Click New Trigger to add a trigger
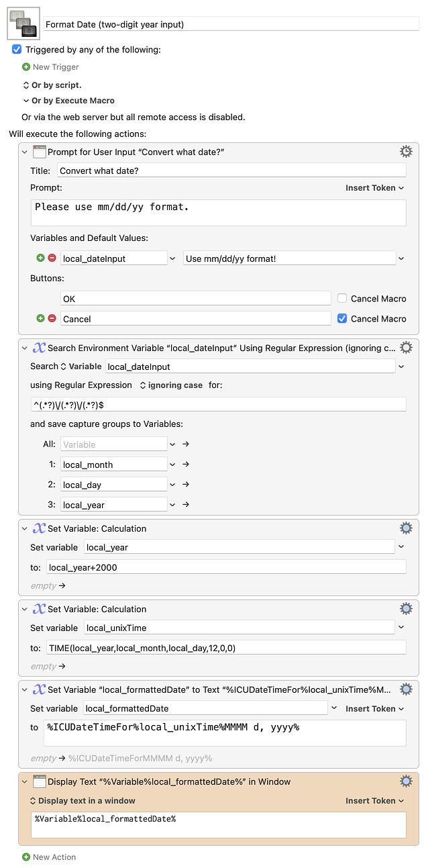 50,67
